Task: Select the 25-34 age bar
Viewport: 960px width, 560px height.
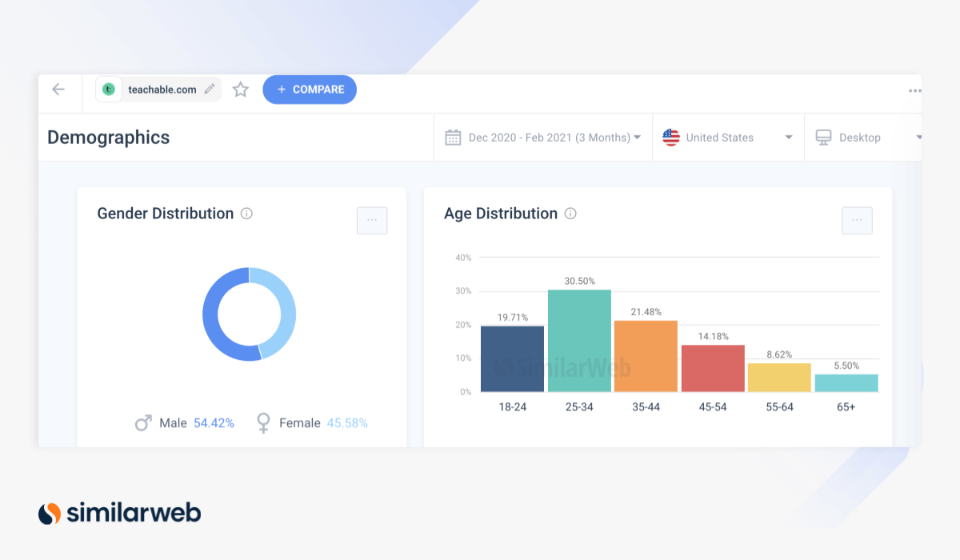Action: pyautogui.click(x=579, y=340)
